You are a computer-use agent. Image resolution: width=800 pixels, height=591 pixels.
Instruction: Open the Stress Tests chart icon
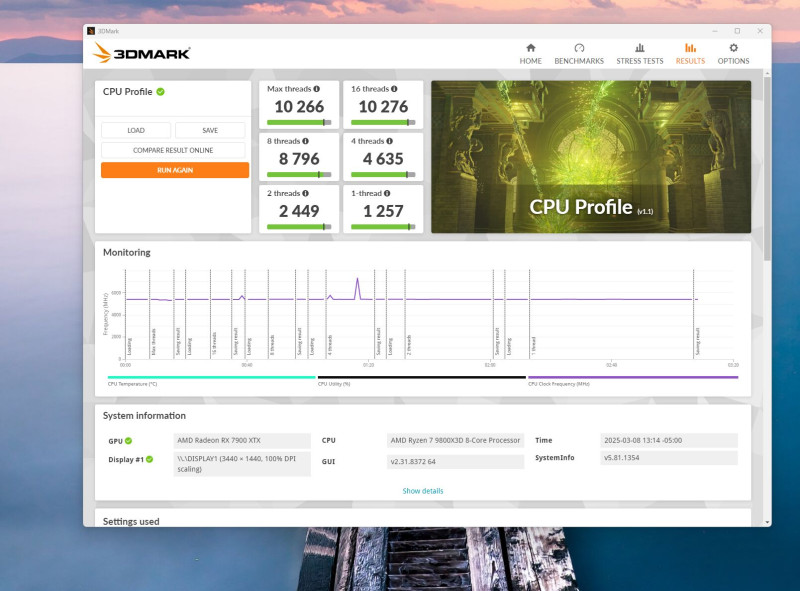639,48
